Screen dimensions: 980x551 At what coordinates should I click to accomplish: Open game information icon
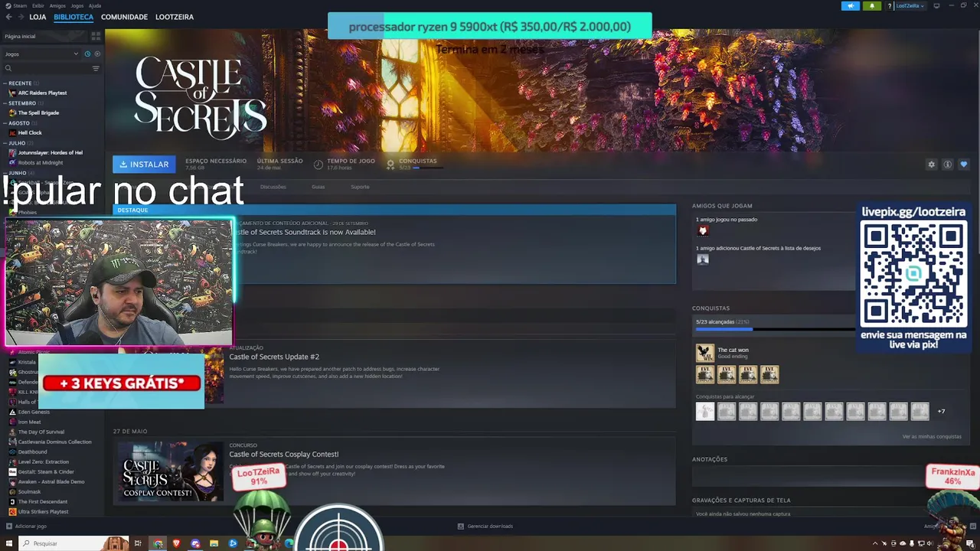tap(947, 165)
